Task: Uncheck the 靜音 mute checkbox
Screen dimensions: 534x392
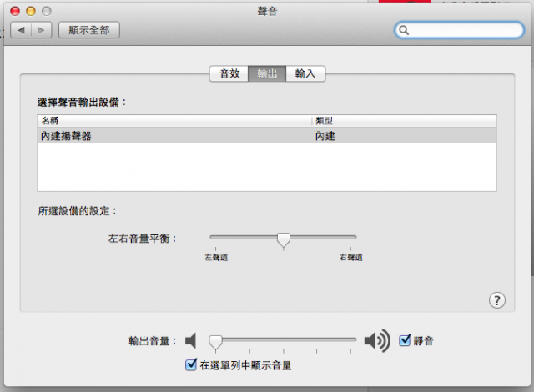Action: tap(405, 340)
